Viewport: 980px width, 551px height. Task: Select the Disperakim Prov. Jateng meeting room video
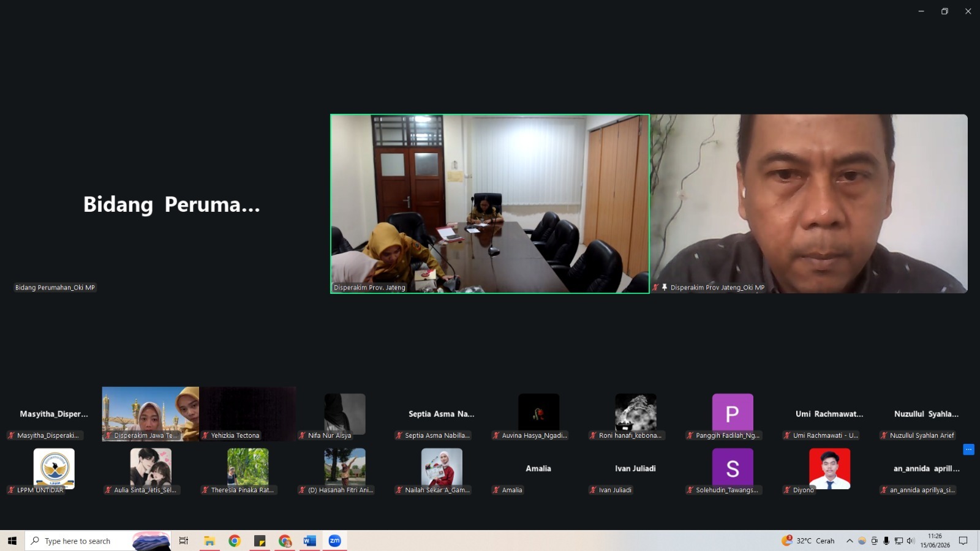point(490,204)
